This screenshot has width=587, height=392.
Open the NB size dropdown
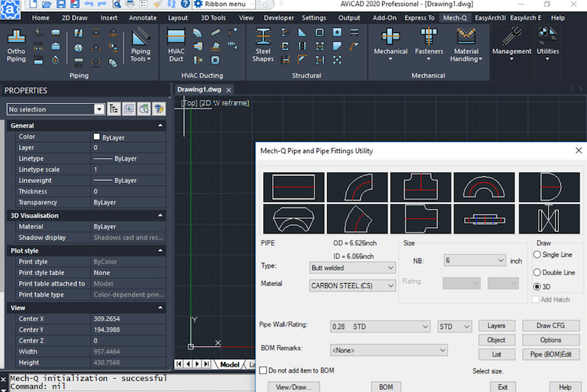tap(474, 261)
